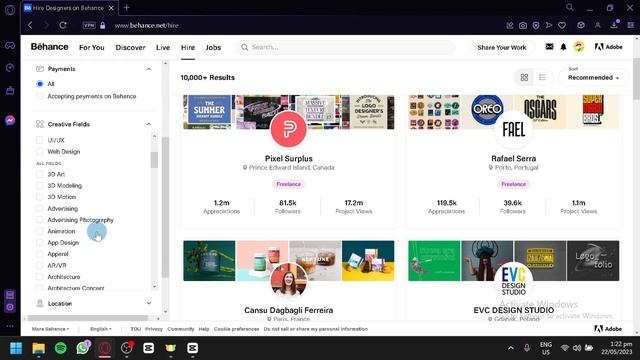Open the Help footer link

point(204,329)
